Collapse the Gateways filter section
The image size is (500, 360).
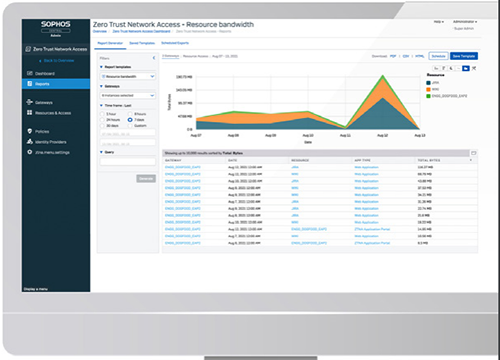pyautogui.click(x=101, y=86)
